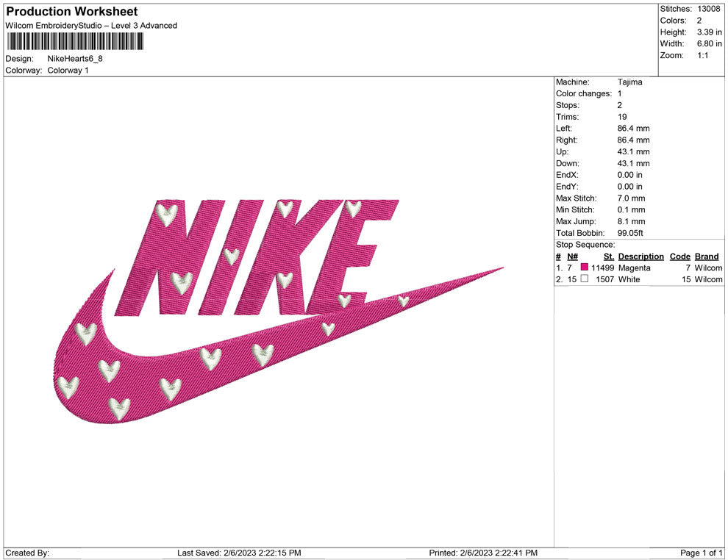This screenshot has height=560, width=728.
Task: Click 'Wilcom EmbroideryStudio – Level 3 Advanced' text
Action: [x=91, y=26]
